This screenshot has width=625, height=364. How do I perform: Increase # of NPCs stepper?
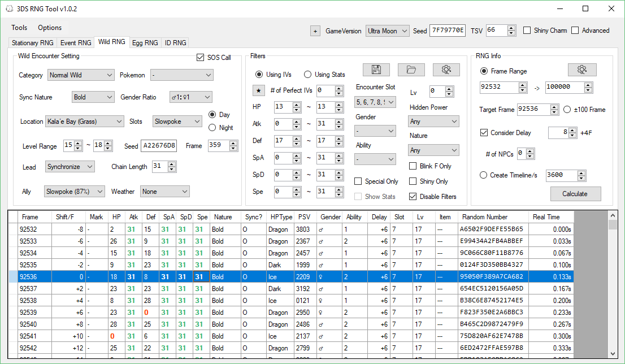pyautogui.click(x=529, y=151)
